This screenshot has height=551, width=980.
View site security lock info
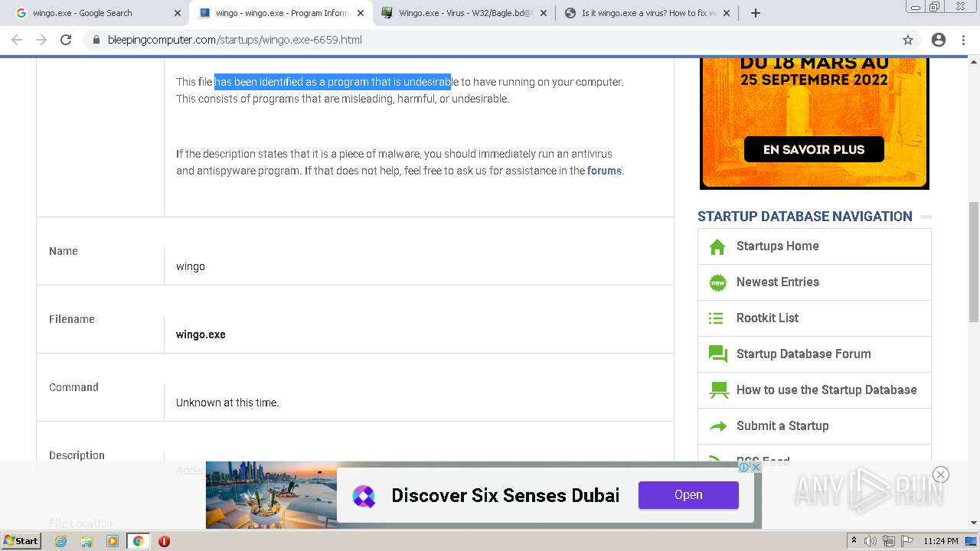96,40
